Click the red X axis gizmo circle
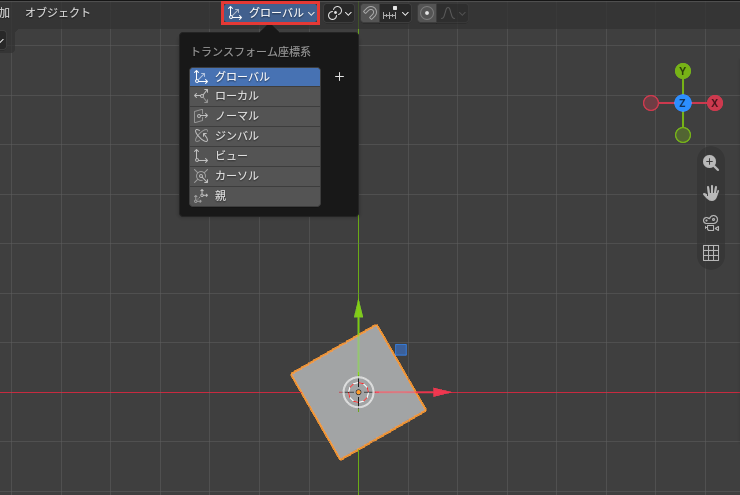740x495 pixels. pyautogui.click(x=715, y=103)
